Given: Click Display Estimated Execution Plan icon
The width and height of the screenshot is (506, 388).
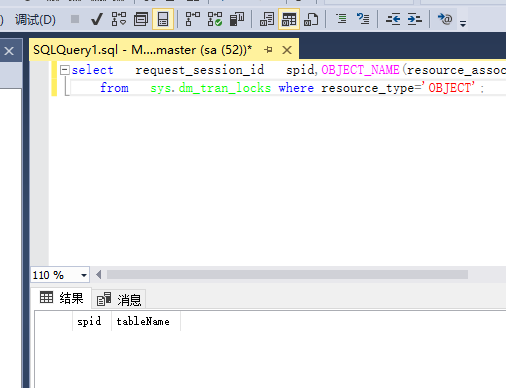Looking at the screenshot, I should (x=119, y=19).
